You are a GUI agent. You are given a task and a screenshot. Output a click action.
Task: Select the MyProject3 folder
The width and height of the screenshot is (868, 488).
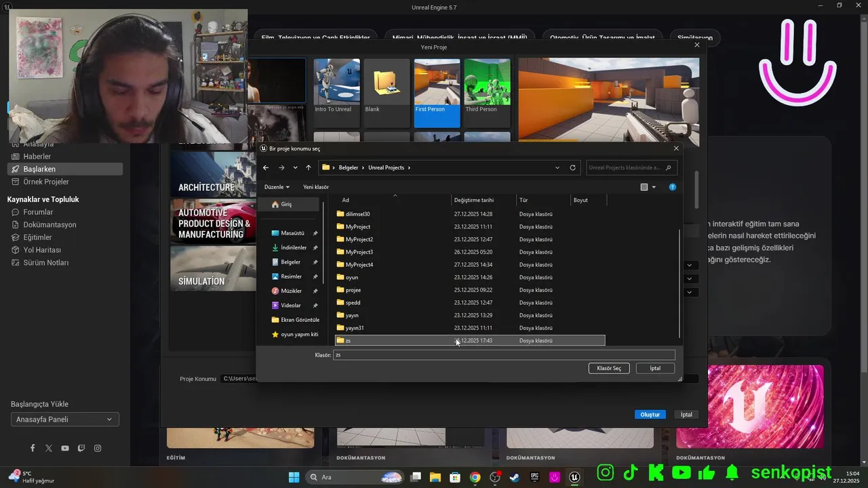tap(470, 252)
